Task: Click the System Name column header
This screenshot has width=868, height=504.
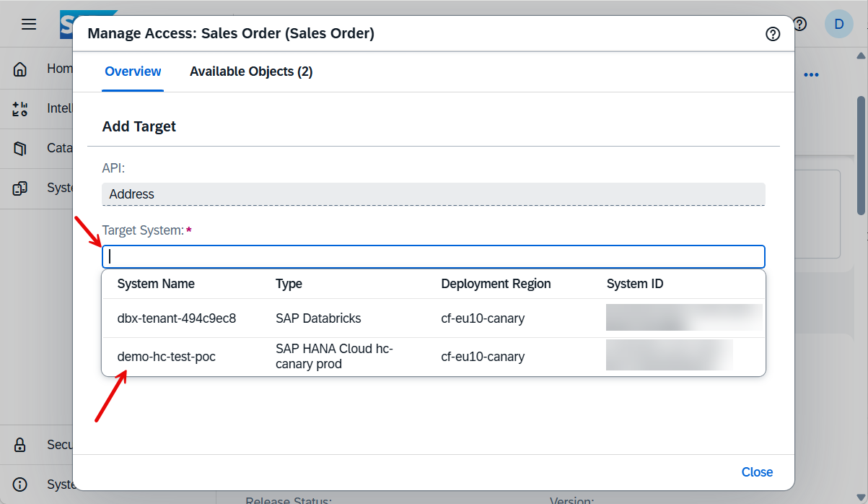Action: (156, 284)
